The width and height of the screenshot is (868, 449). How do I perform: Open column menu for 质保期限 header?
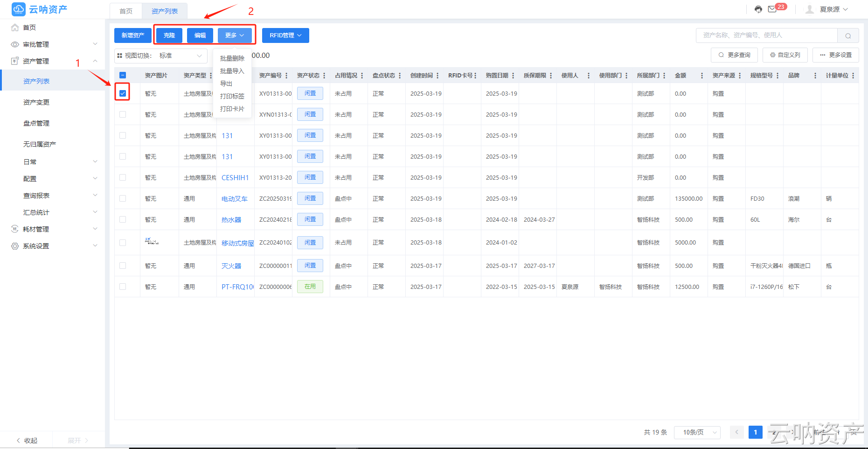[551, 76]
